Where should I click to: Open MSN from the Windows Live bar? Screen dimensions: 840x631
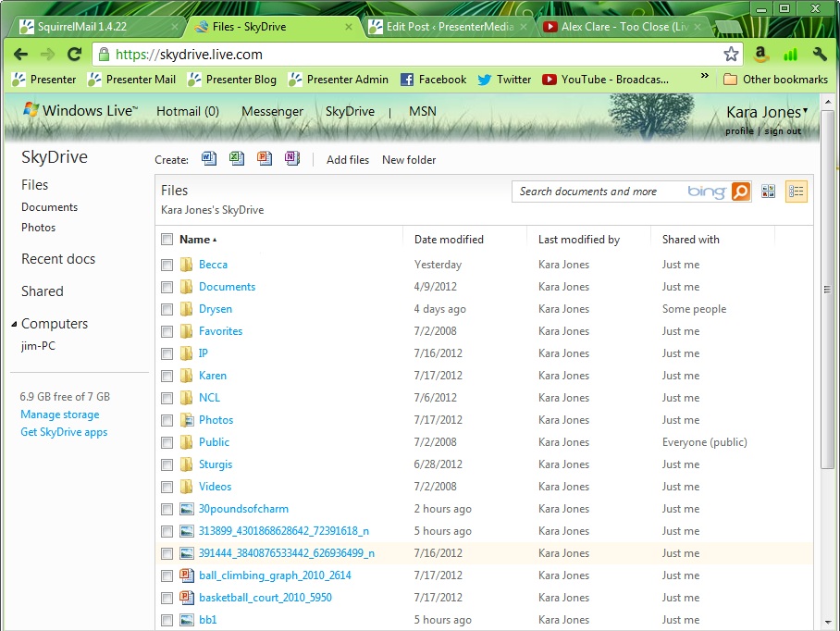tap(423, 111)
